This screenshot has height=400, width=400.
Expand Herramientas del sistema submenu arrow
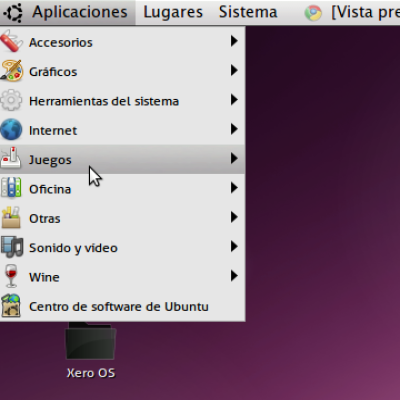(234, 100)
